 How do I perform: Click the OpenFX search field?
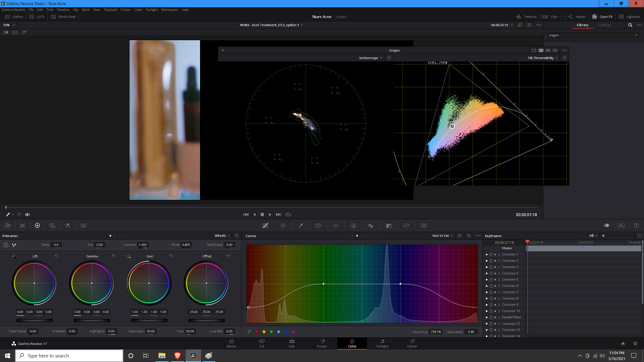[x=593, y=35]
